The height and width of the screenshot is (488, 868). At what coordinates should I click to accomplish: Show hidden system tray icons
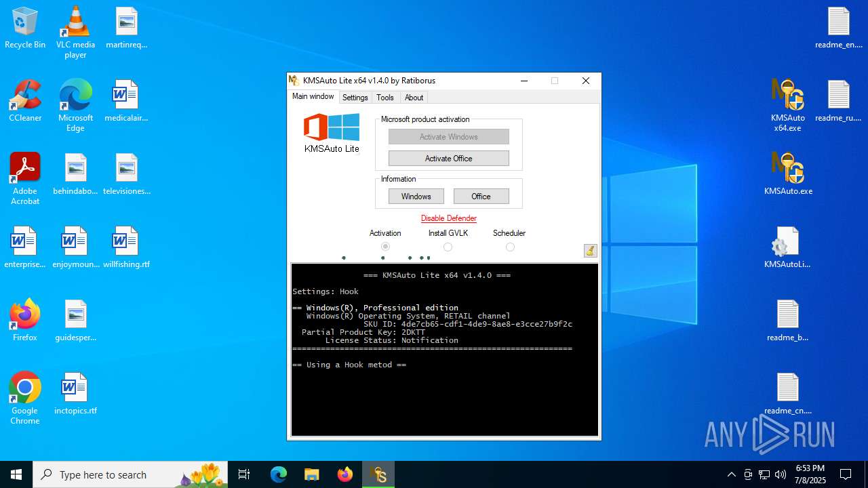pyautogui.click(x=731, y=474)
